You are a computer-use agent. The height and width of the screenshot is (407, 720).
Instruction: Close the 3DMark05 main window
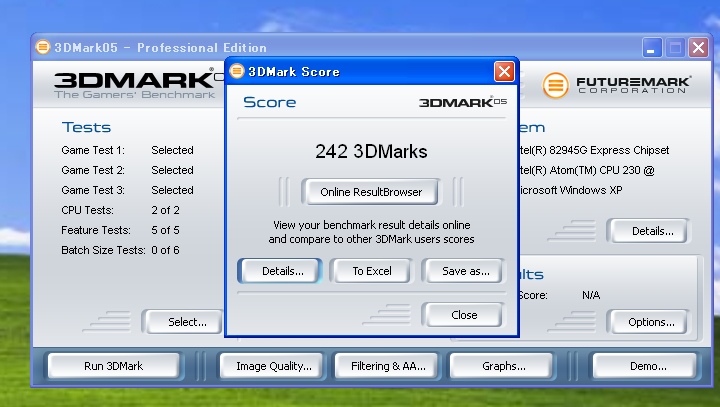[698, 47]
